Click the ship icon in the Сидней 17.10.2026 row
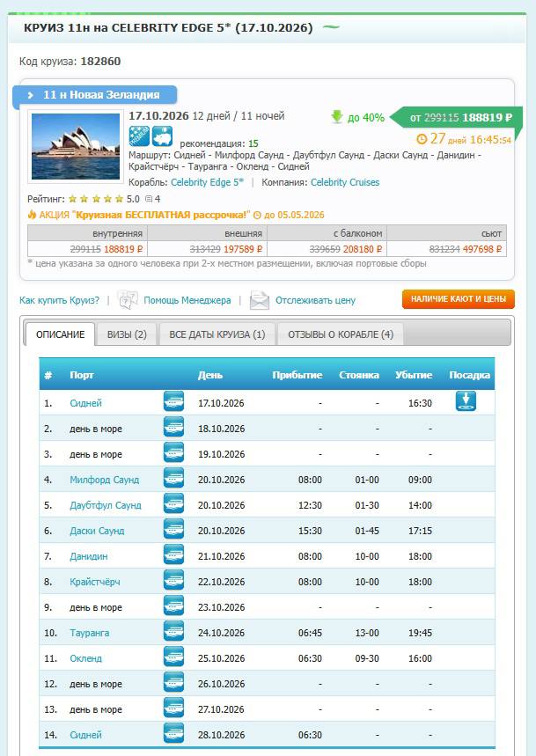Screen dimensions: 536x756 click(x=173, y=401)
